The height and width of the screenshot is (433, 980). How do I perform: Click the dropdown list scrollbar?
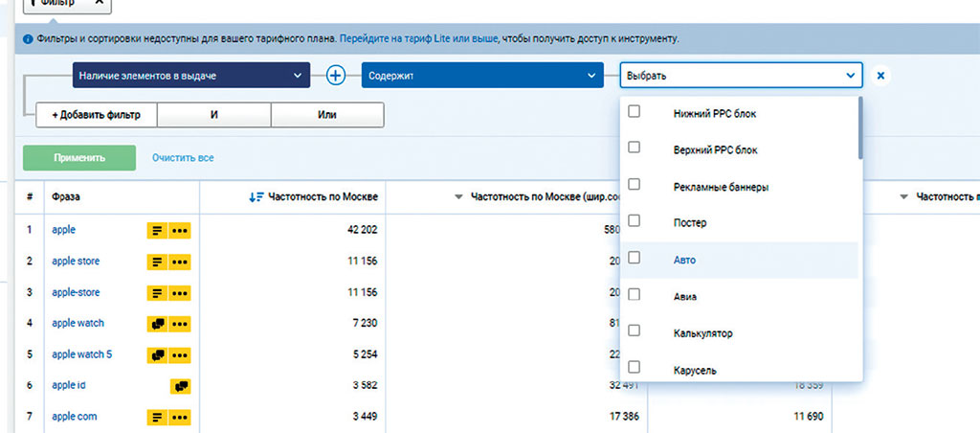(x=860, y=128)
